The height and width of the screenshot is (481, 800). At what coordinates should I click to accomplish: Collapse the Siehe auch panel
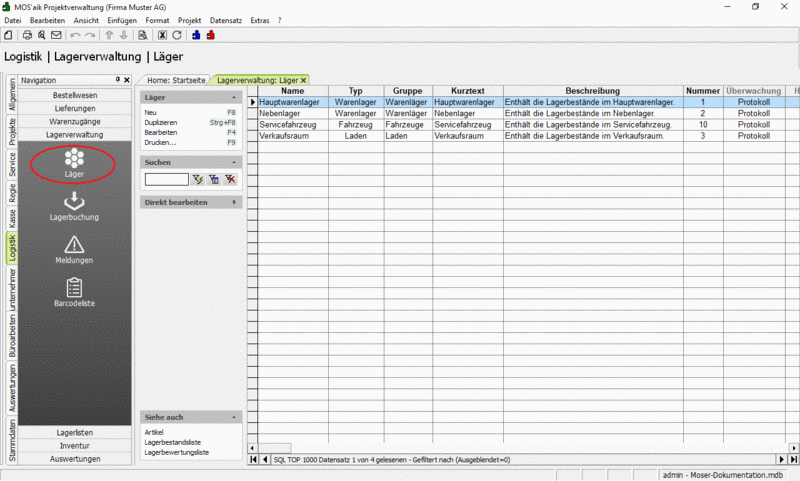[234, 417]
